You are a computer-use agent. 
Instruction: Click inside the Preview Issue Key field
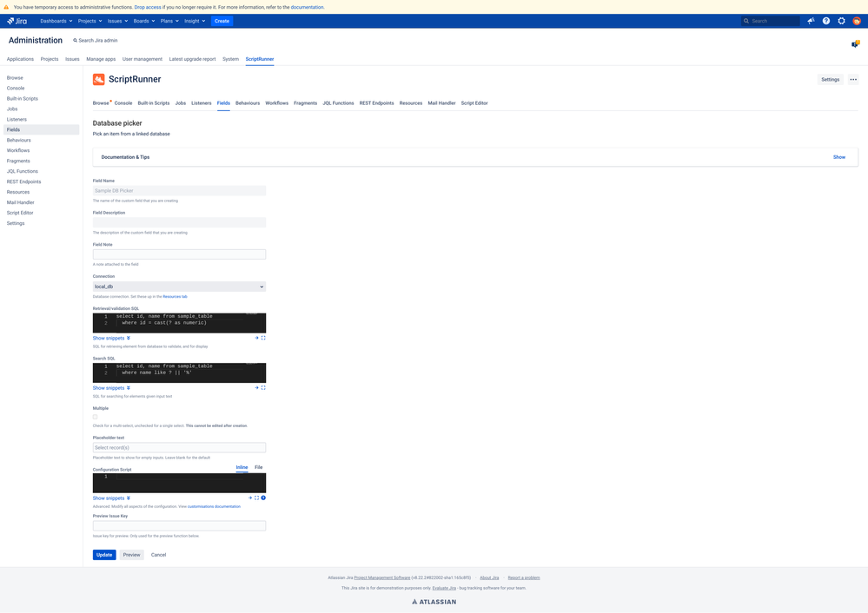[179, 525]
